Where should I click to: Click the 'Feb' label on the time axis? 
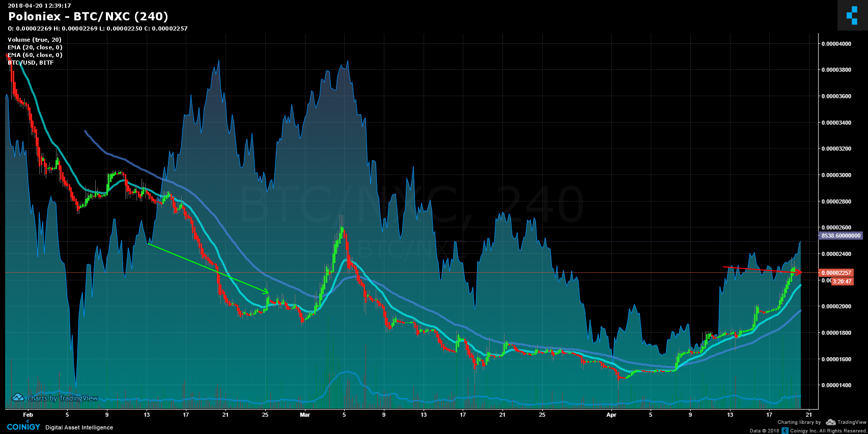click(x=28, y=415)
